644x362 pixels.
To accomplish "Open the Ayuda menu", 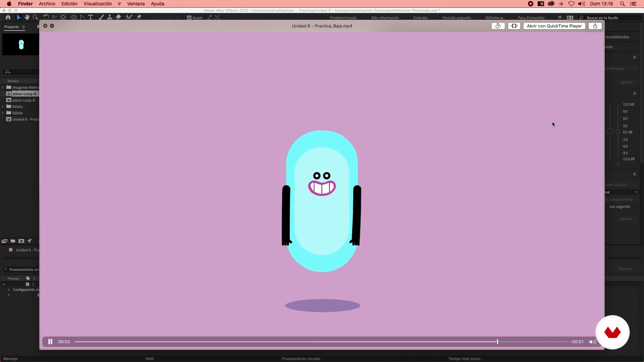I will (x=157, y=4).
